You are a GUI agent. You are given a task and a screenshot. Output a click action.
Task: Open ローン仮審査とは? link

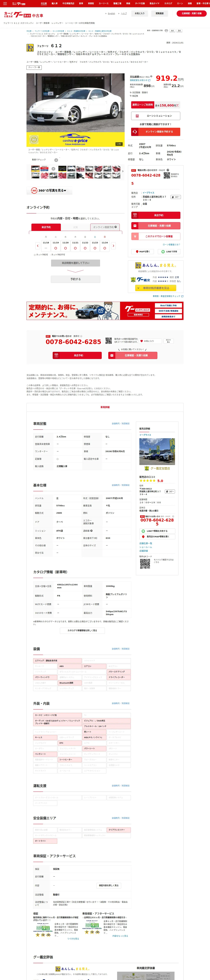(172, 245)
